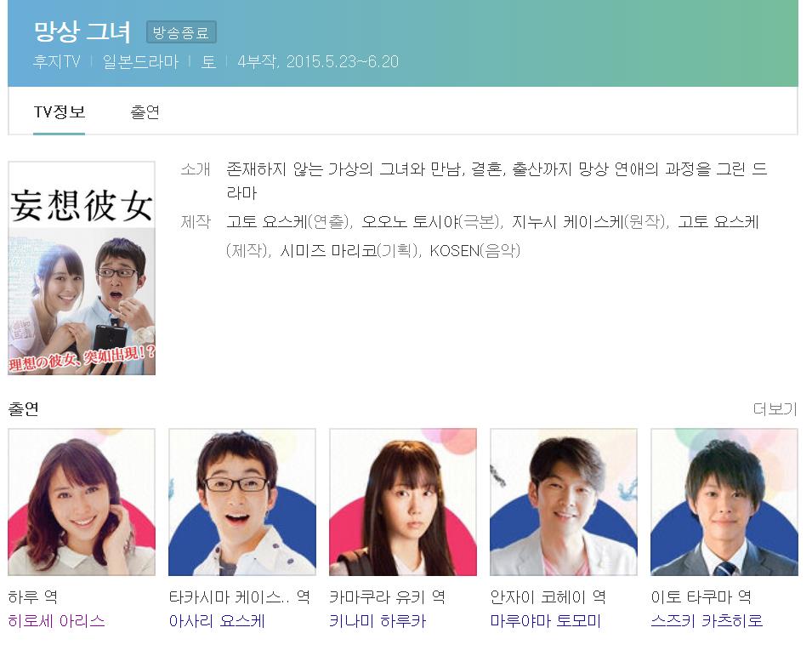Click the 마루야마 토모미 name link
The width and height of the screenshot is (812, 656).
(545, 621)
